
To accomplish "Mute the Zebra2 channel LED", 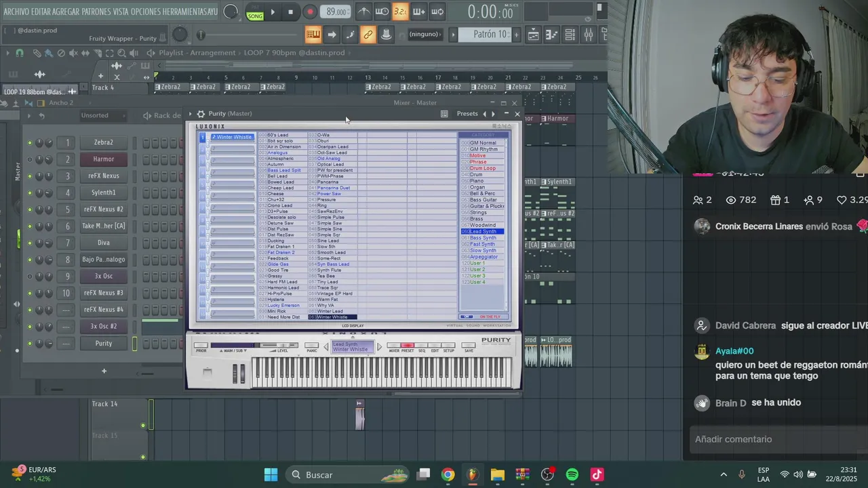I will [29, 143].
